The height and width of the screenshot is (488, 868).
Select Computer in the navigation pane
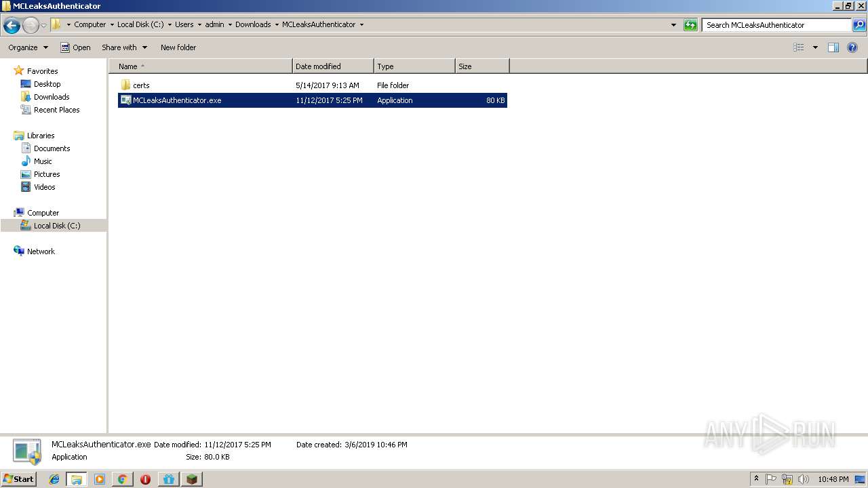click(43, 213)
